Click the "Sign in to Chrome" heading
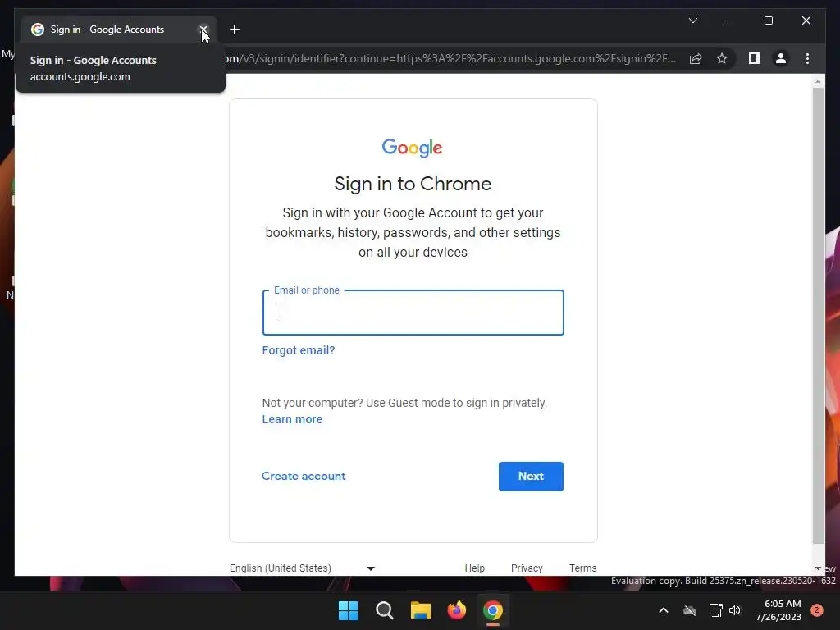Image resolution: width=840 pixels, height=630 pixels. (413, 184)
